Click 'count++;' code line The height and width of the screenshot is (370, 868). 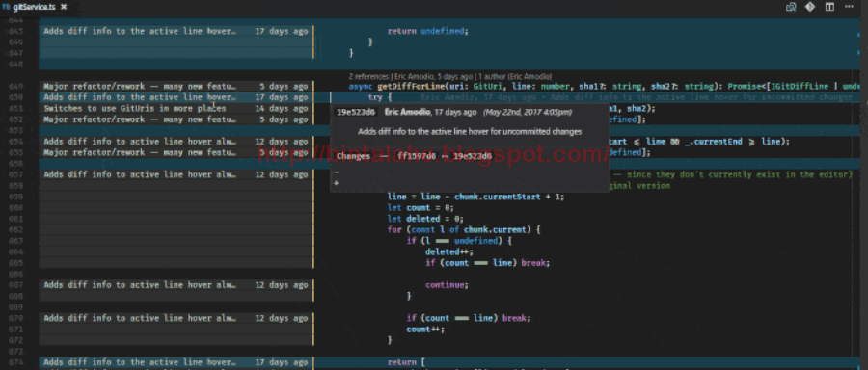click(425, 330)
